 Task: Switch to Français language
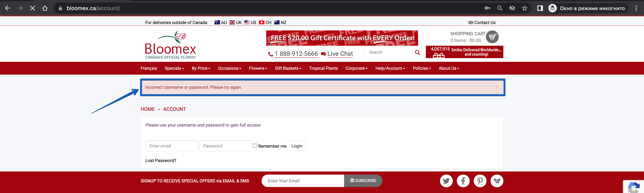(149, 68)
